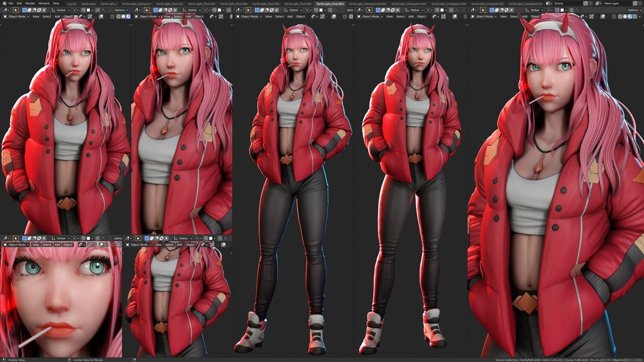Open the Help menu
The image size is (644, 362).
(56, 4)
